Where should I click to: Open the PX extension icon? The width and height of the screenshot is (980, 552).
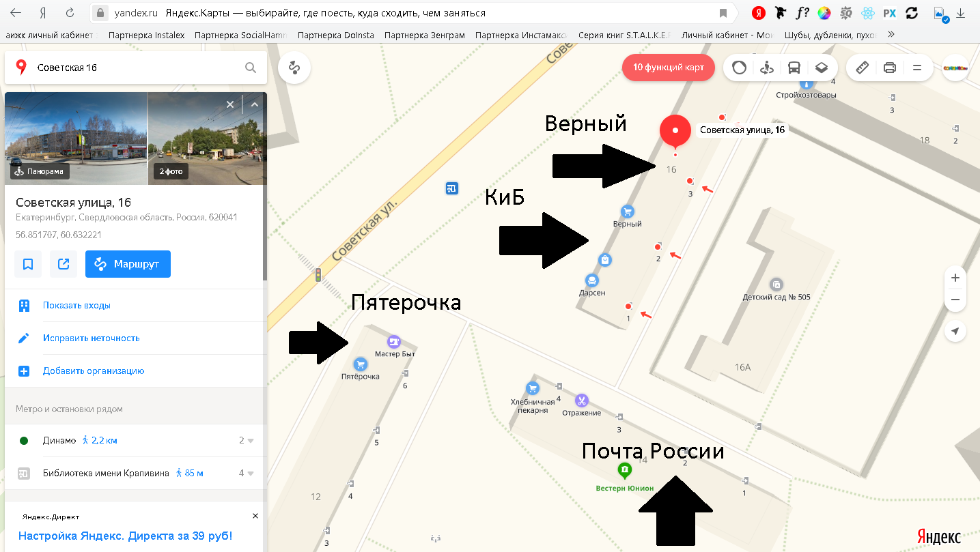click(889, 13)
